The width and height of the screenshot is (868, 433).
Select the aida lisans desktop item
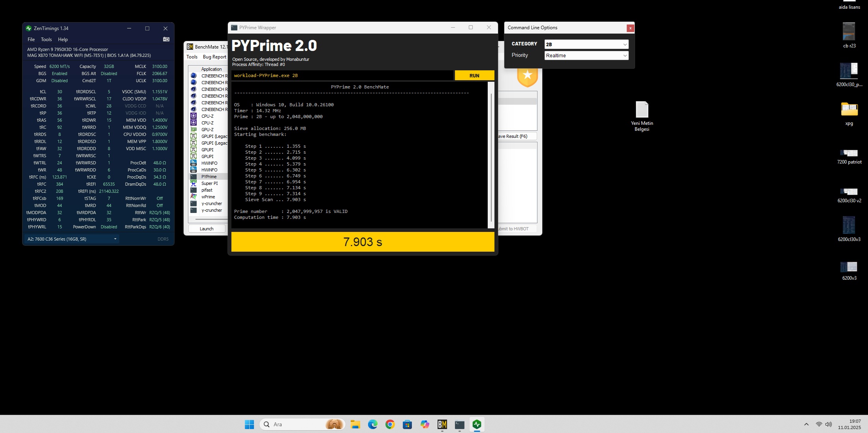tap(849, 6)
